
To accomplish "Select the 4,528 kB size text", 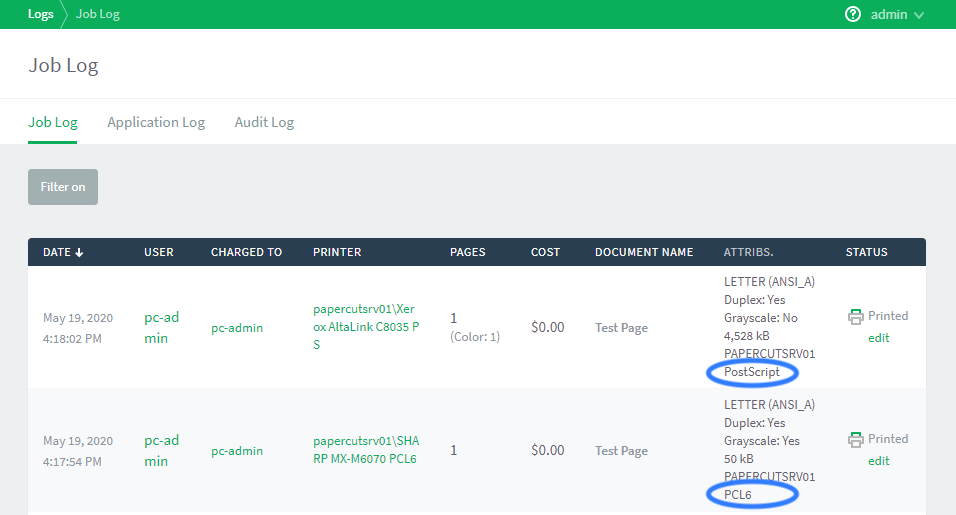I will tap(746, 336).
